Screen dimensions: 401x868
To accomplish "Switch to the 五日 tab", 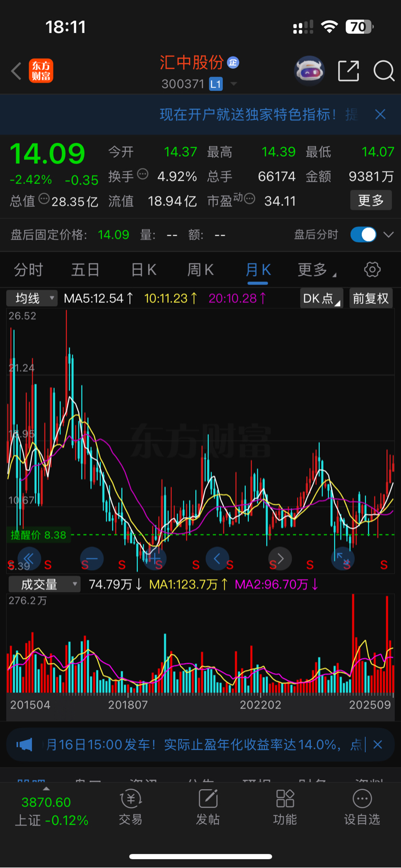I will point(86,270).
